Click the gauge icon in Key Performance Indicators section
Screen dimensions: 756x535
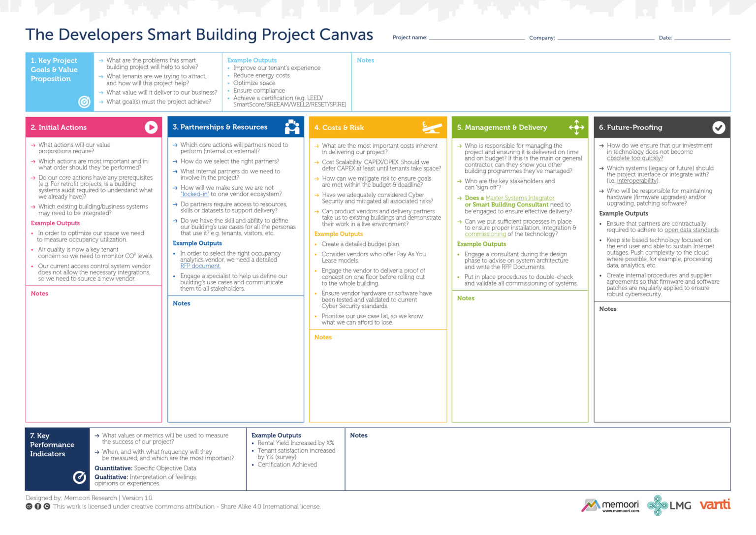pyautogui.click(x=80, y=477)
